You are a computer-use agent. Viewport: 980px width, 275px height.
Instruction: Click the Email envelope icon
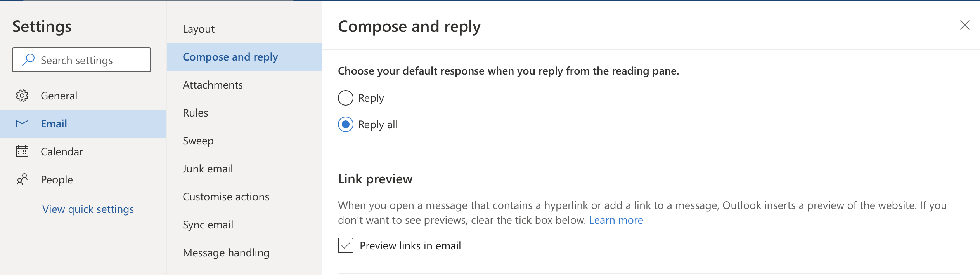coord(22,124)
